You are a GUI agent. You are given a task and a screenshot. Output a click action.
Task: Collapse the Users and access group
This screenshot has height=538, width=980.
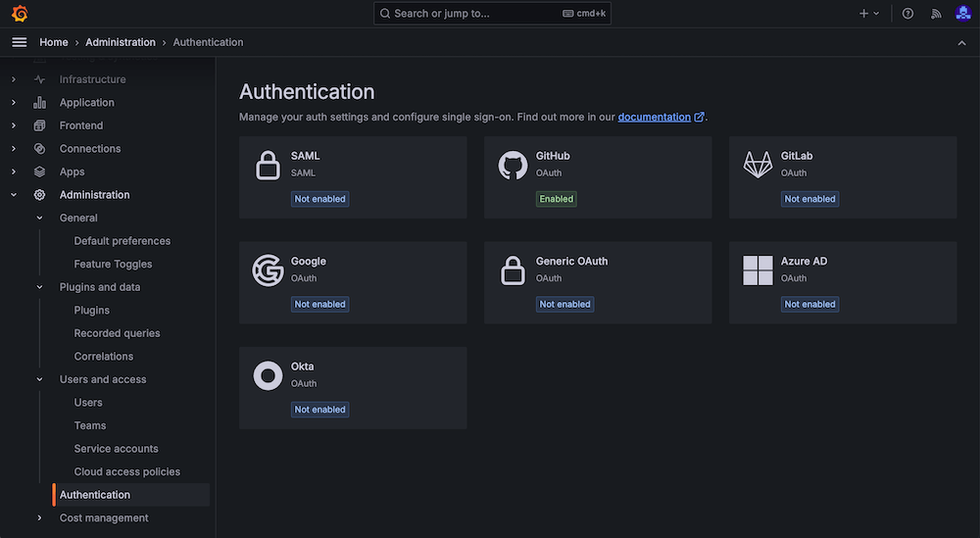click(39, 379)
